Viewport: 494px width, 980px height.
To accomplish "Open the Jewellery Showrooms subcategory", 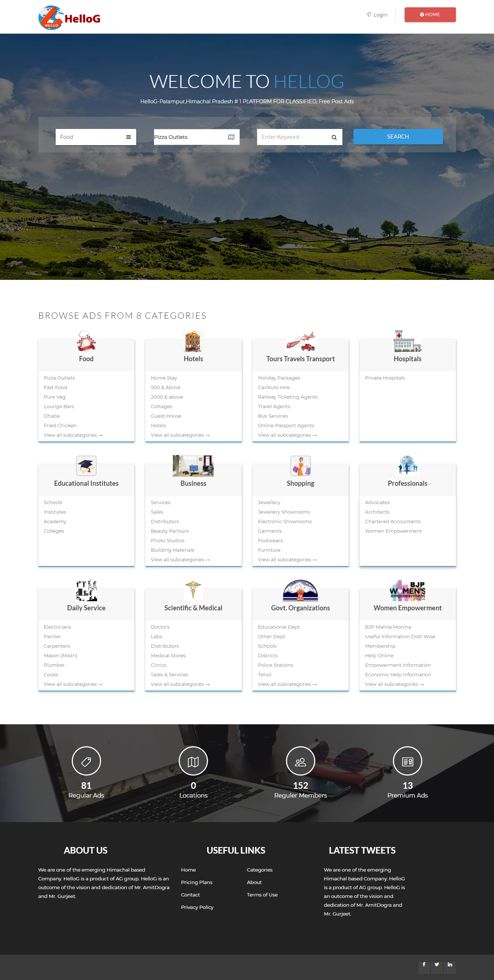I will pyautogui.click(x=284, y=512).
